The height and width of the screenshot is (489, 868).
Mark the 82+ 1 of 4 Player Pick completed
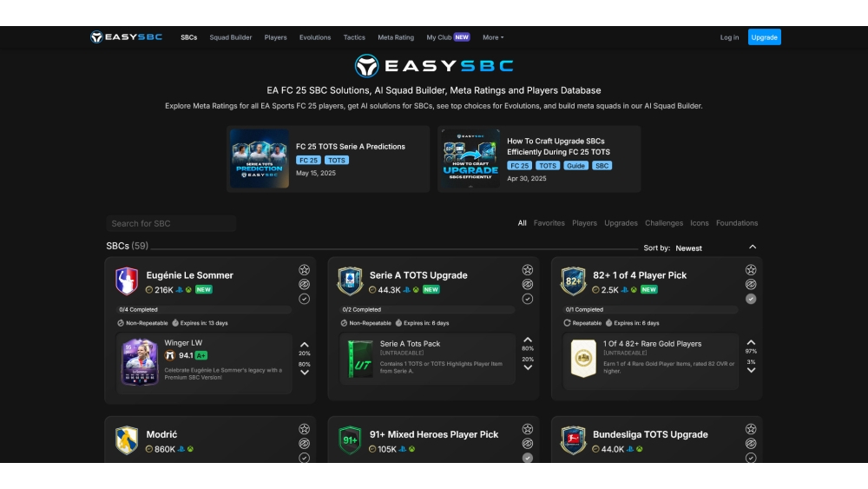click(x=751, y=299)
